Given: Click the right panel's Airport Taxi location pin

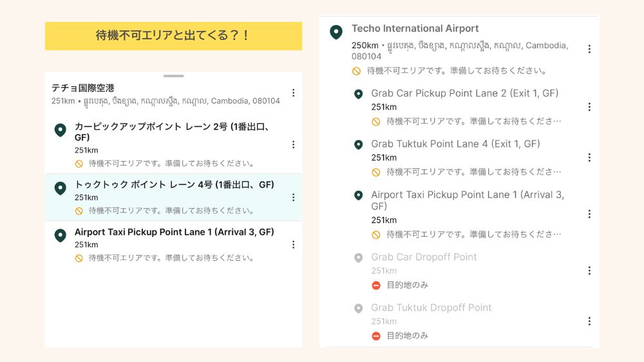Looking at the screenshot, I should [359, 195].
